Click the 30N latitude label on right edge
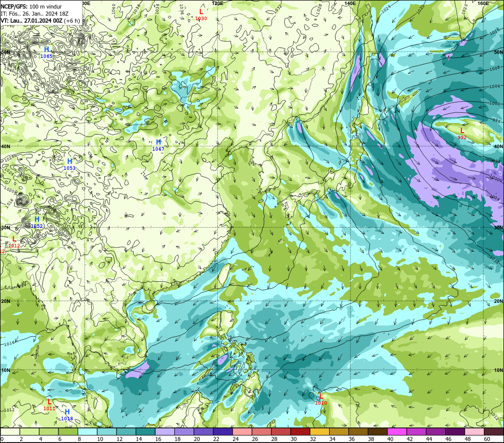Screen dimensions: 504x443 click(x=498, y=228)
